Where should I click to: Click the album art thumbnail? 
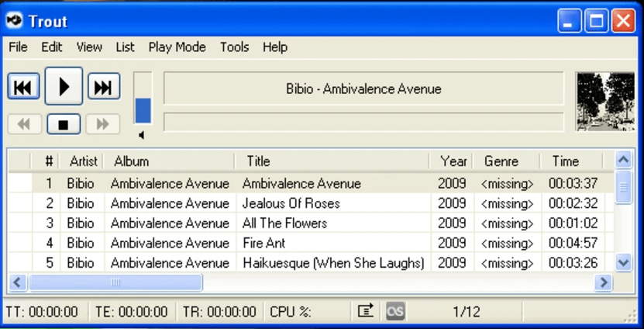pyautogui.click(x=605, y=102)
